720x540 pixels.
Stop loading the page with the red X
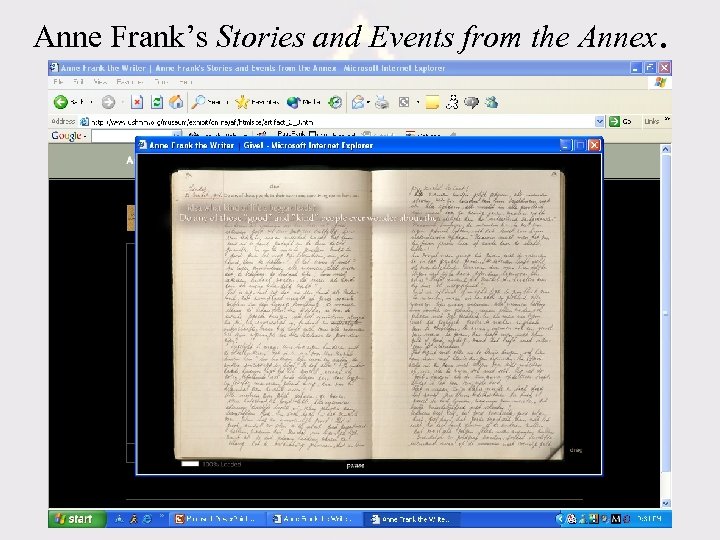(137, 102)
